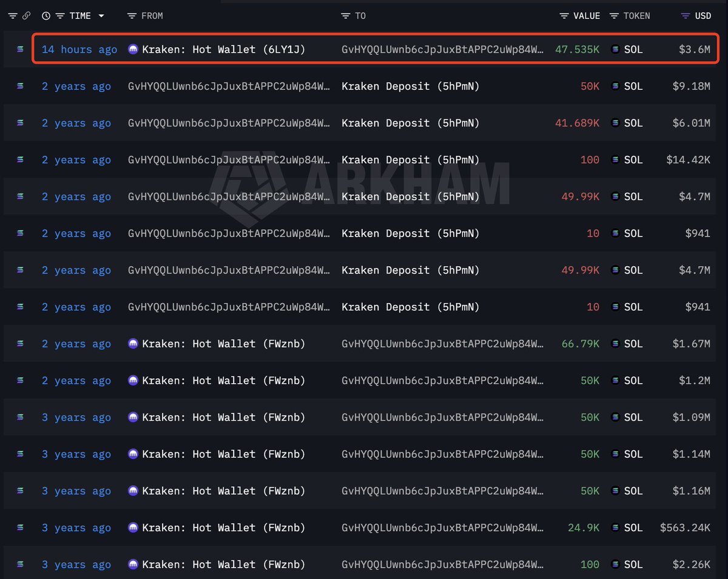Image resolution: width=728 pixels, height=579 pixels.
Task: Click the 66.79K value cell
Action: [x=581, y=344]
